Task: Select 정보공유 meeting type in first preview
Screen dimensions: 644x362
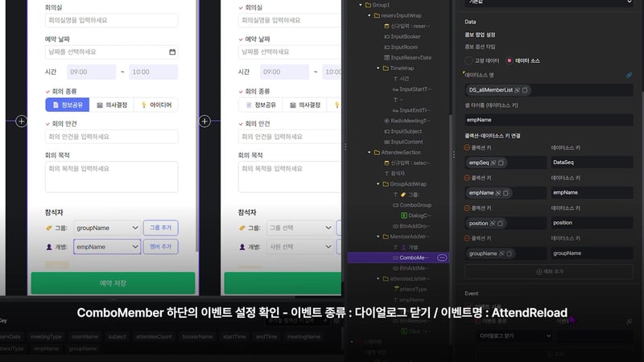Action: coord(68,105)
